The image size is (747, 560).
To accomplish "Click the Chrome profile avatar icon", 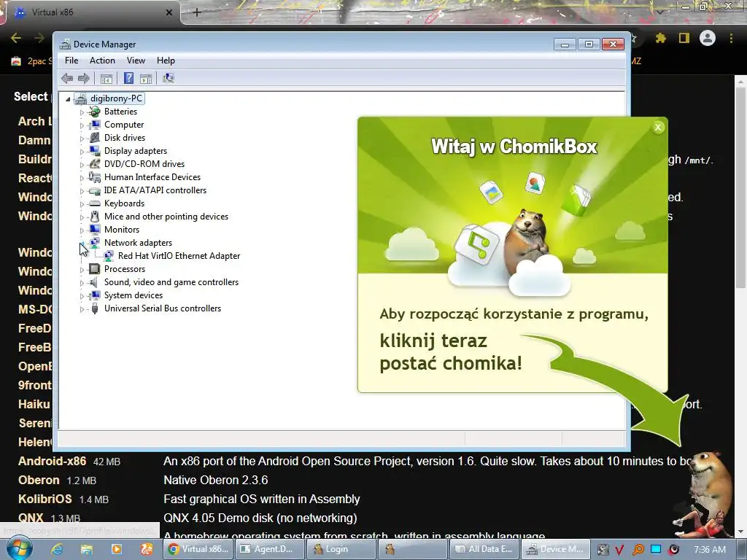I will (708, 38).
